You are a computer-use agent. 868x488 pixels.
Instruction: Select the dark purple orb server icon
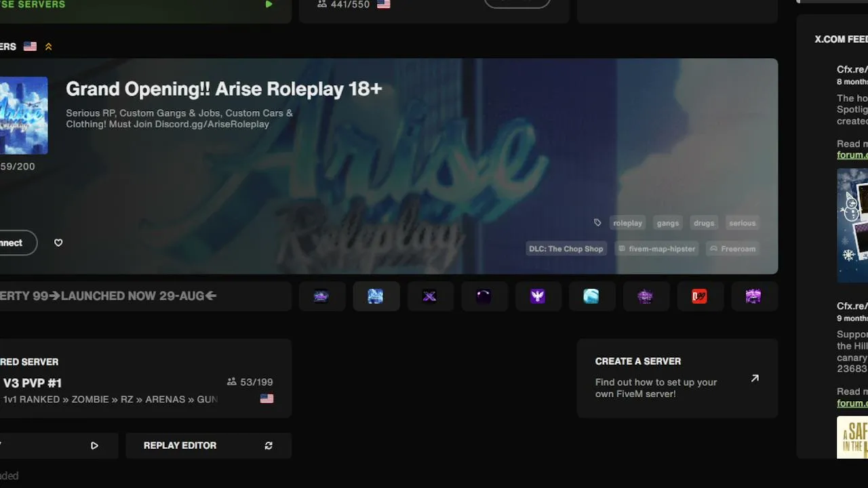(x=484, y=296)
